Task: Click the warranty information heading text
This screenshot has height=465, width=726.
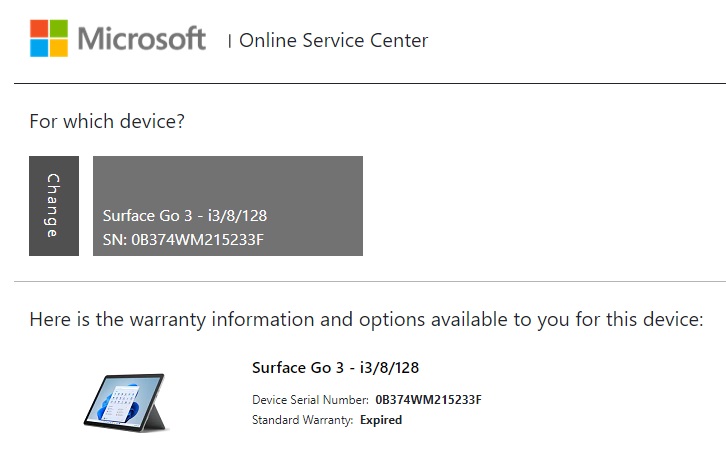Action: (x=366, y=320)
